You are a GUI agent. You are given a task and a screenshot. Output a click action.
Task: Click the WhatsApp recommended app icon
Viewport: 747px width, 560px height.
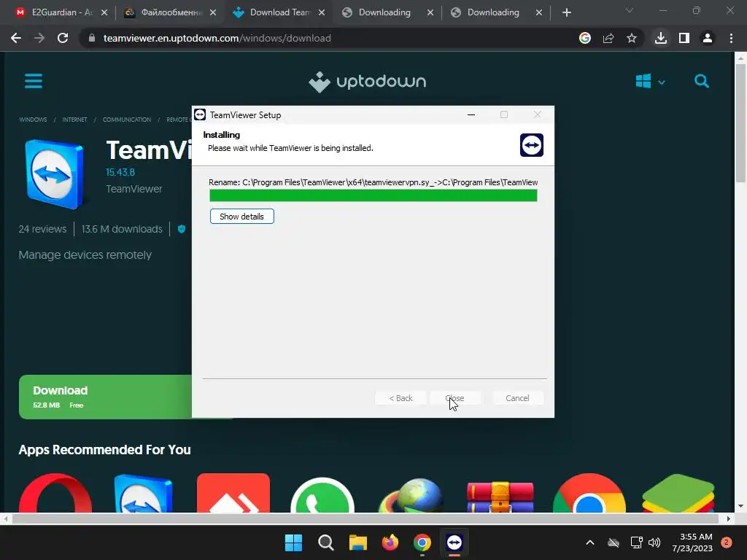[322, 494]
